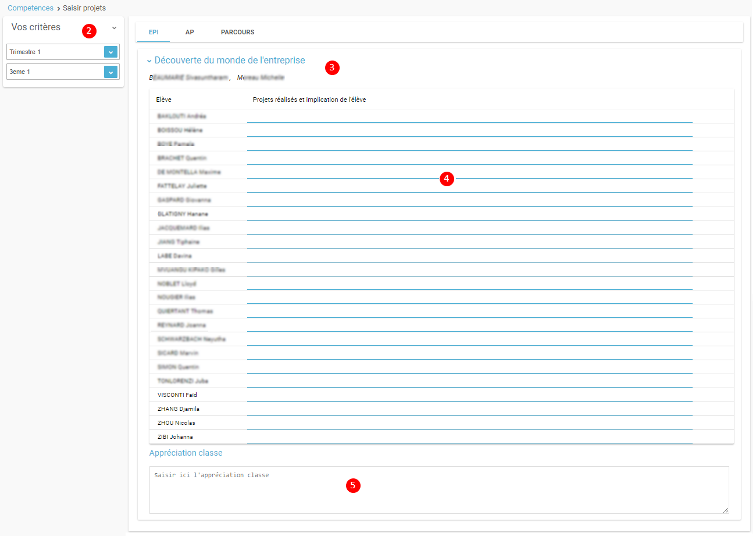Click project field for GLATIGNY Hanane
The width and height of the screenshot is (756, 536).
click(x=469, y=214)
